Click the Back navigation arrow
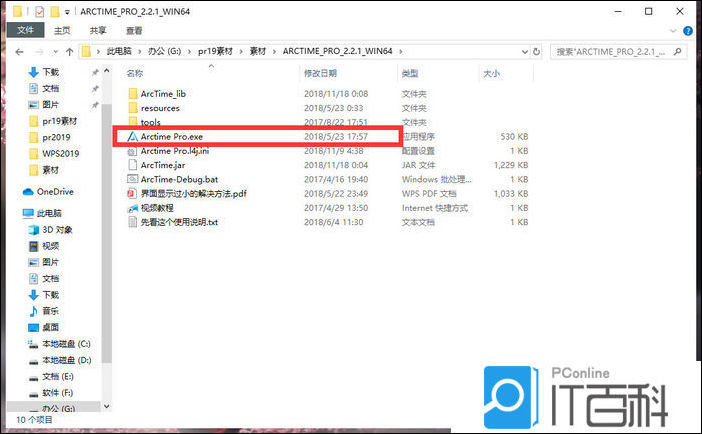702x434 pixels. point(19,52)
